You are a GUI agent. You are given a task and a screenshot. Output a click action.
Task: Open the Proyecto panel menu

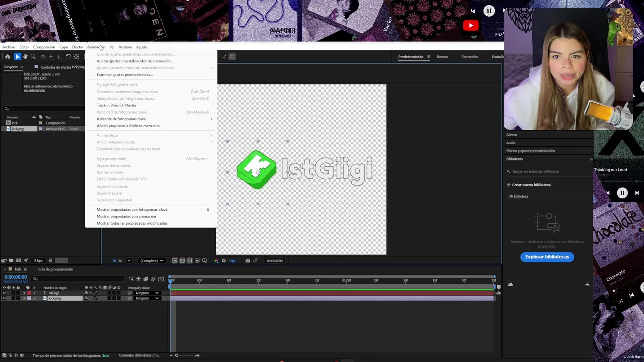click(22, 67)
